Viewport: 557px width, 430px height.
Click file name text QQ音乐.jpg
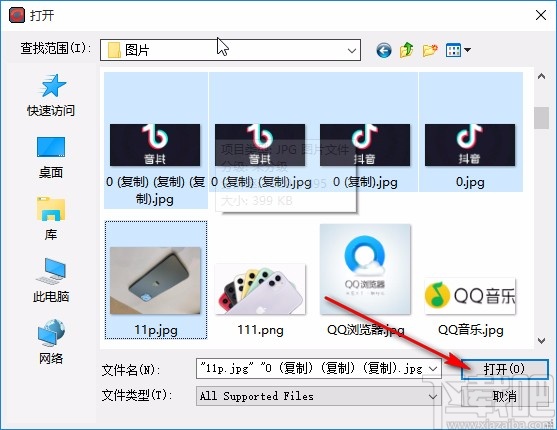pos(471,330)
